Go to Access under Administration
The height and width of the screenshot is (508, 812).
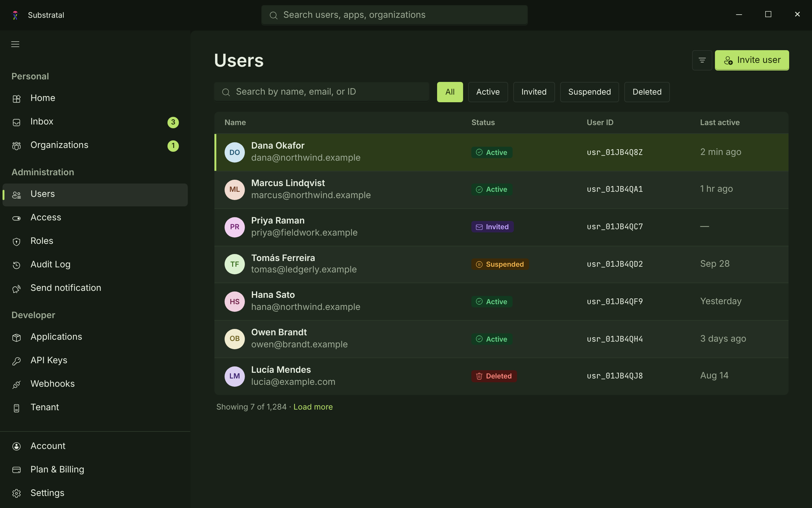[95, 218]
